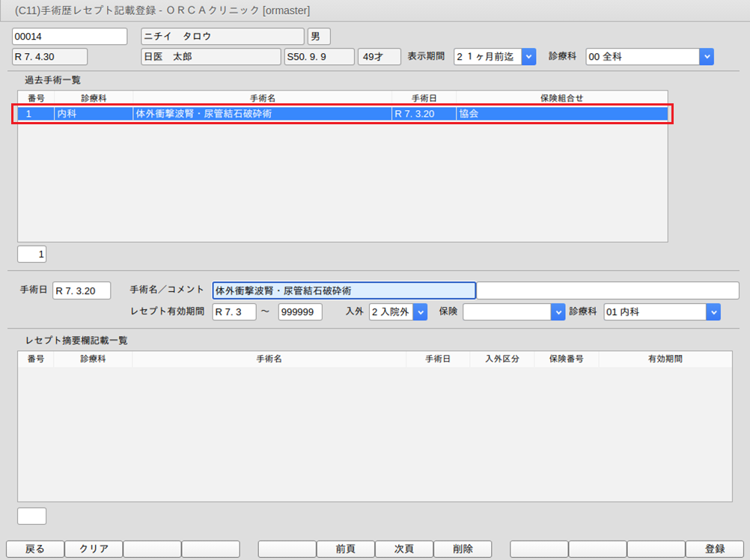
Task: Click the selection number box under 過去手術一覧
Action: pos(32,255)
